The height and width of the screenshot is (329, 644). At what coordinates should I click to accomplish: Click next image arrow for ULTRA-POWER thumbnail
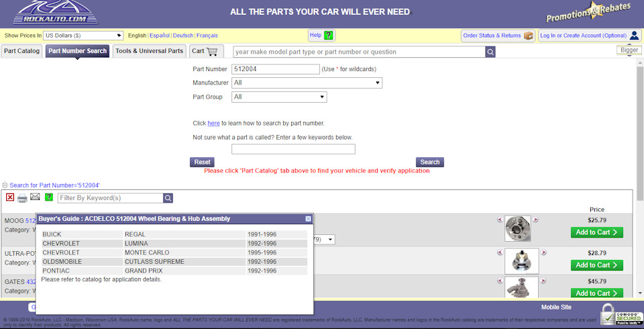[x=543, y=252]
